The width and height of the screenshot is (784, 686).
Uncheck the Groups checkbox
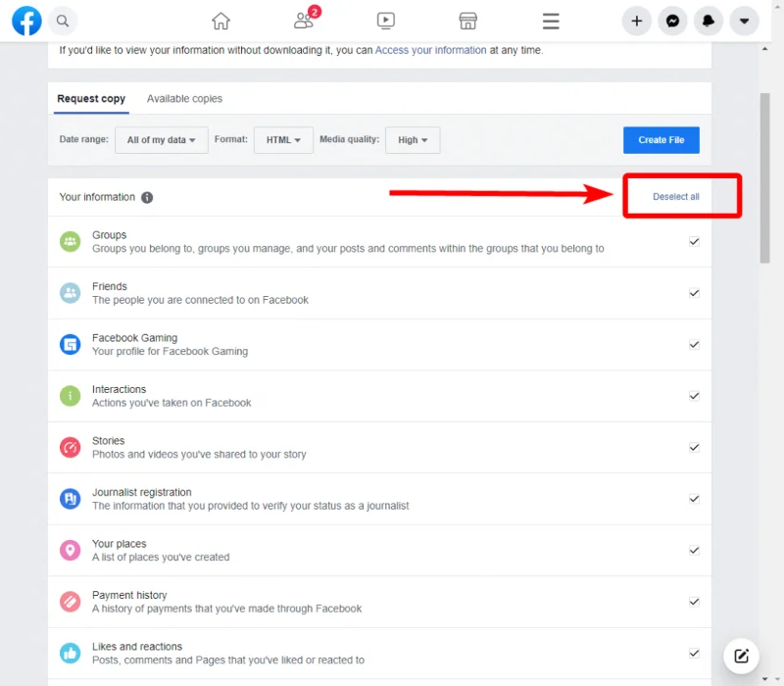(x=695, y=241)
